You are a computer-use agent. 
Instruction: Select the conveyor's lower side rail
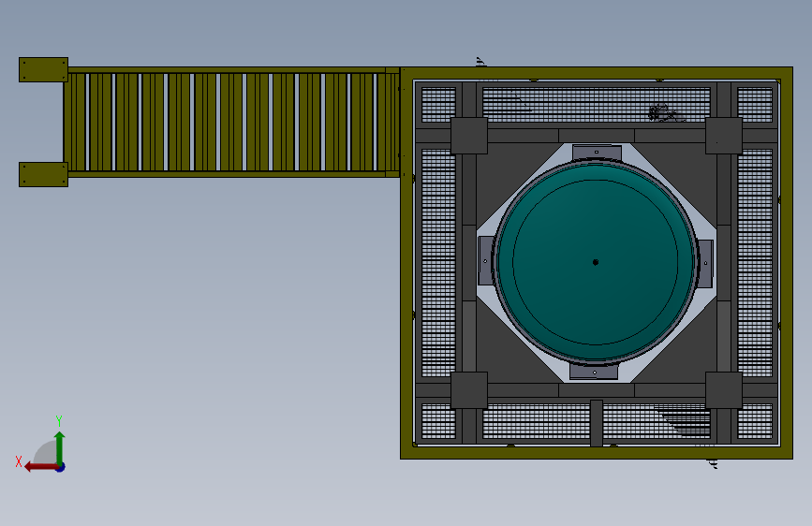233,174
